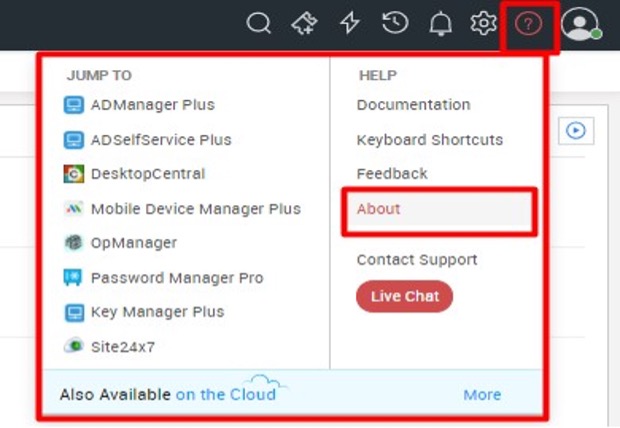Open the recent history clock icon
Image resolution: width=620 pixels, height=428 pixels.
click(395, 23)
